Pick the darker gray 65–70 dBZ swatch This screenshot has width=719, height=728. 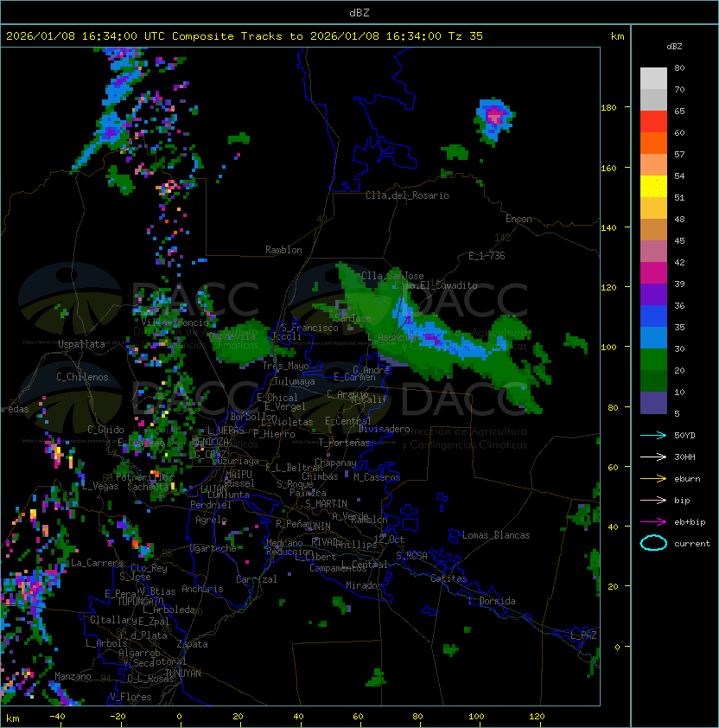tap(653, 99)
